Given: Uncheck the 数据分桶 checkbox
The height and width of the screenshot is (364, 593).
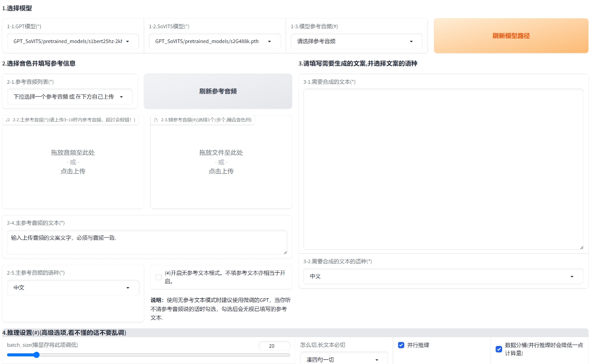Looking at the screenshot, I should point(498,349).
